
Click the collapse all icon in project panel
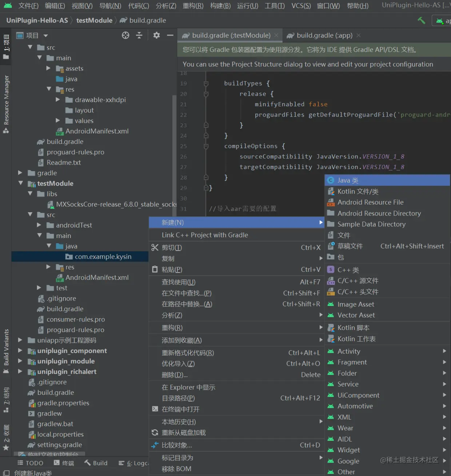139,35
